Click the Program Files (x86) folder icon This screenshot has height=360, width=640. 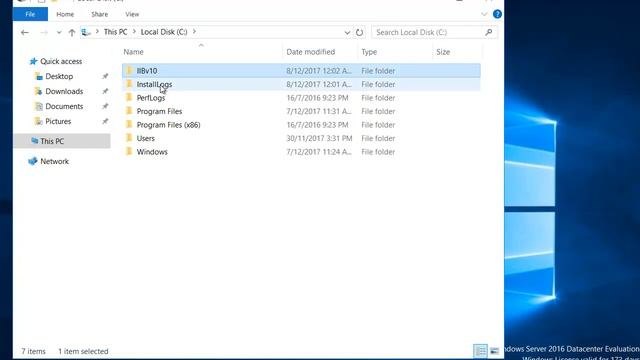pos(129,124)
